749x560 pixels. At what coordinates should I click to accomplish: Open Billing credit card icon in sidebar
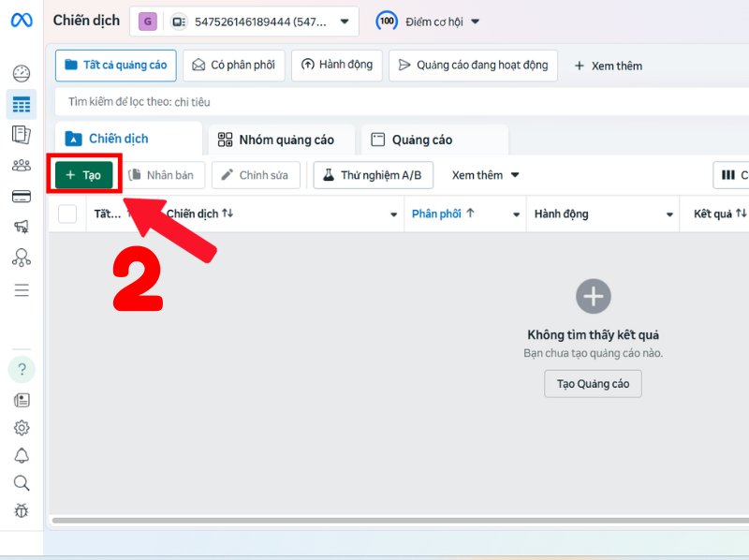click(22, 197)
